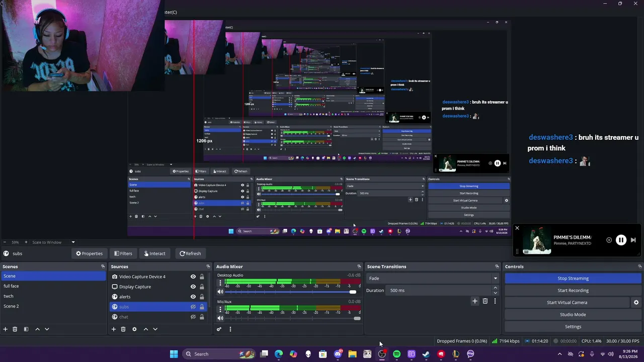Refresh the subs browser source
This screenshot has height=362, width=644.
pos(190,253)
